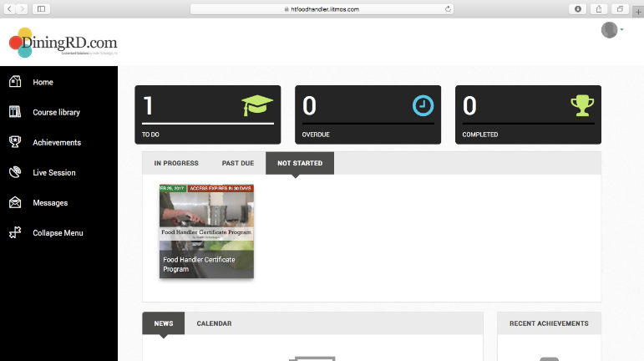Image resolution: width=644 pixels, height=361 pixels.
Task: Click the browser back arrow
Action: (x=9, y=8)
